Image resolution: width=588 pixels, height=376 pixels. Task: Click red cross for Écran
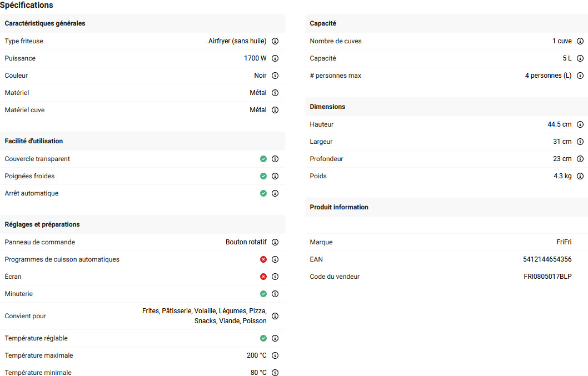[x=263, y=277]
